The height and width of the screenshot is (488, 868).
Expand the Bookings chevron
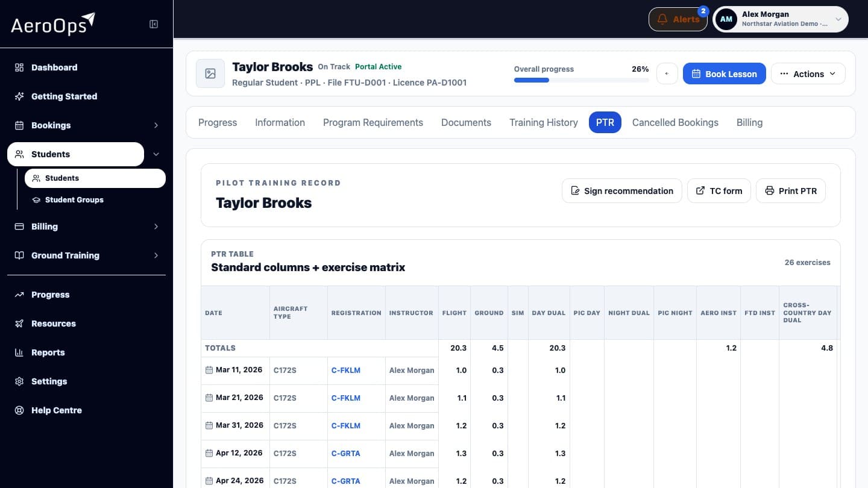(x=156, y=125)
